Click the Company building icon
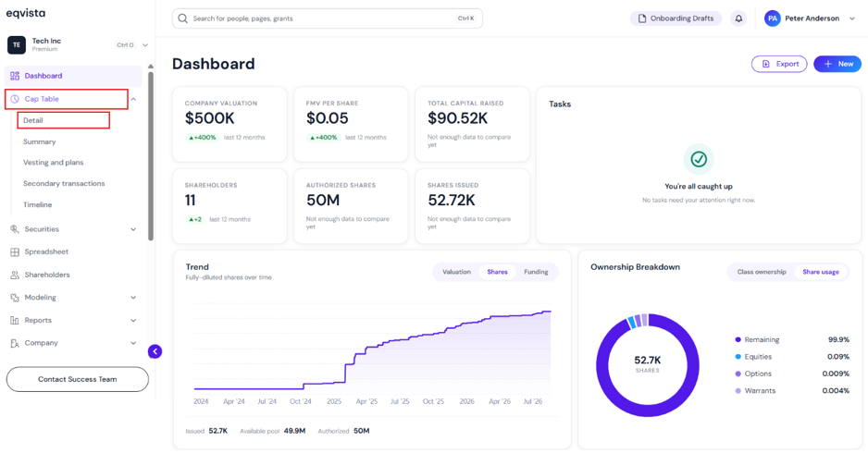Screen dimensions: 868x453 coord(15,343)
